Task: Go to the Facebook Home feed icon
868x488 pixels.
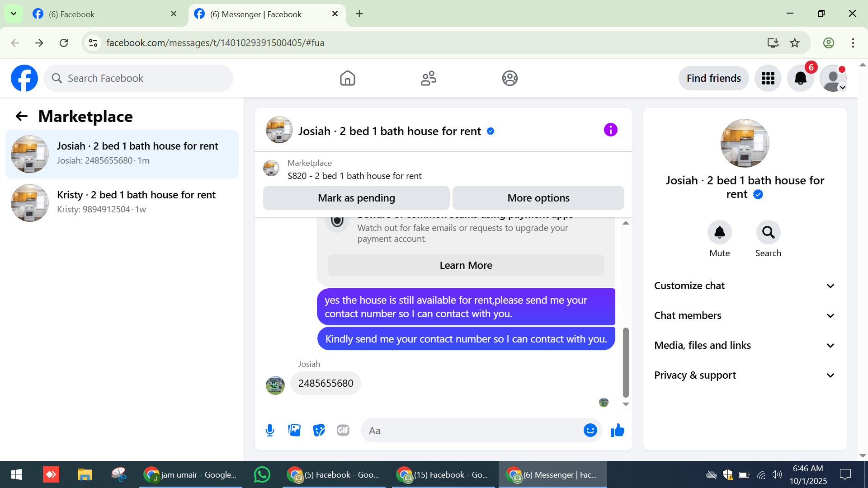Action: tap(348, 78)
